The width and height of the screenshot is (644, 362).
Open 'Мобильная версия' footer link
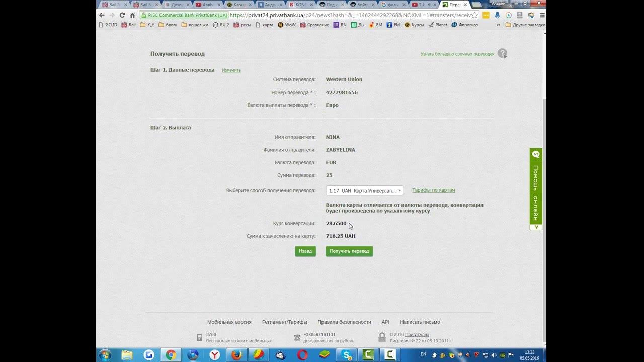229,322
